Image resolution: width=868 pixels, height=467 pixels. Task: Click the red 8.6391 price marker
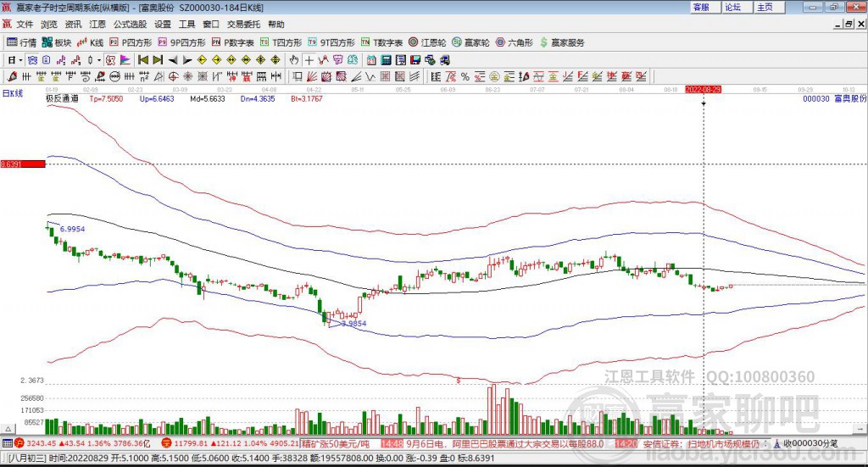click(x=23, y=164)
